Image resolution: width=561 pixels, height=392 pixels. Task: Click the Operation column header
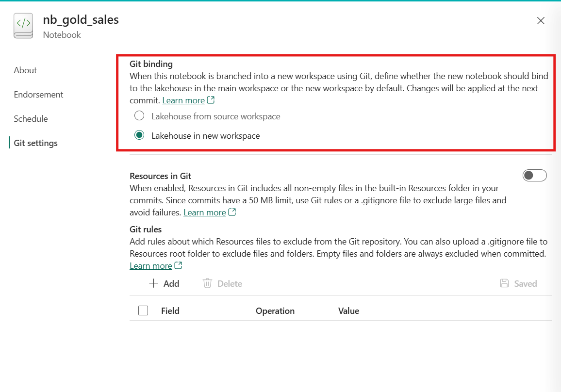click(x=275, y=311)
